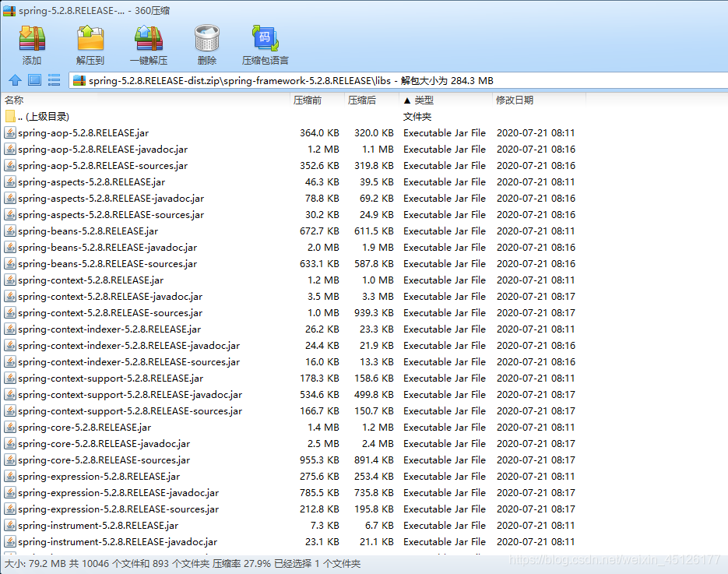Sort by the 压缩前 column header
This screenshot has width=728, height=574.
pos(318,100)
